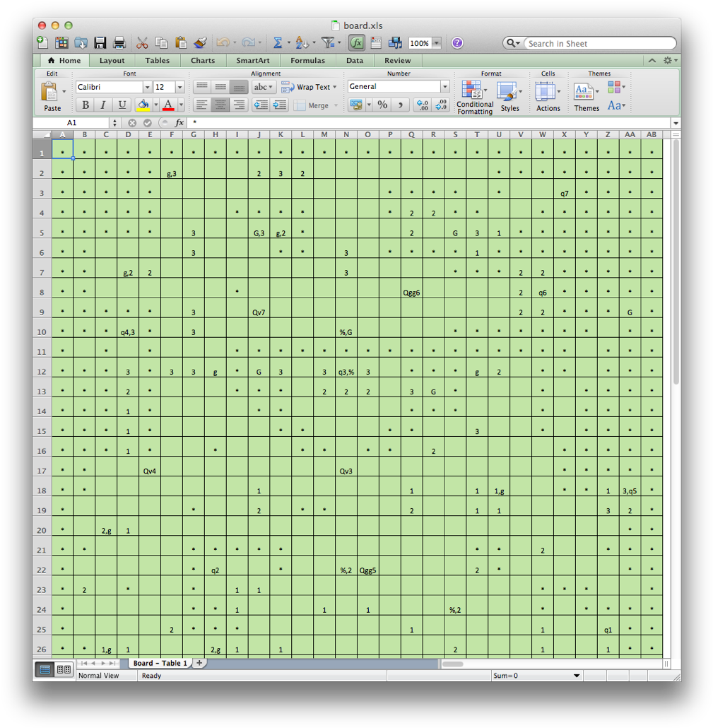Open the General number format dropdown
Viewport: 713px width, 728px height.
click(x=444, y=86)
